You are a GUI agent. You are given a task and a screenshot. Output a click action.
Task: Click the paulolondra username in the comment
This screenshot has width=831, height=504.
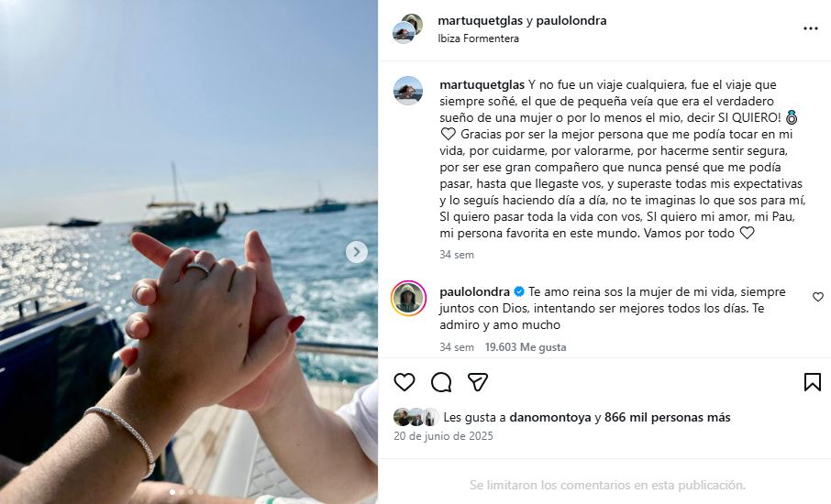coord(474,291)
